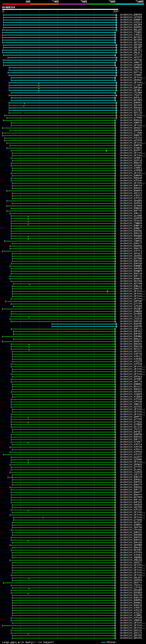Click the magenta segment on the UniRef100_B9RXX5 row
This screenshot has height=644, width=146.
10,477
